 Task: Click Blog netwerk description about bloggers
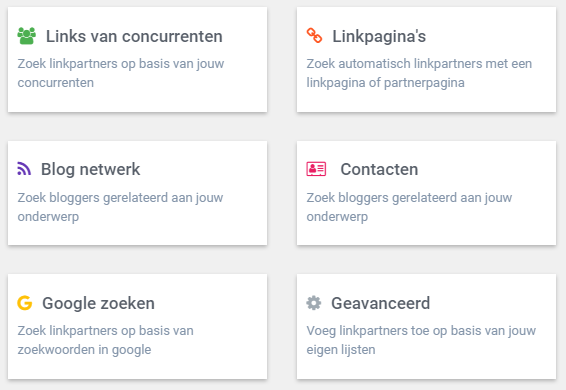point(120,207)
